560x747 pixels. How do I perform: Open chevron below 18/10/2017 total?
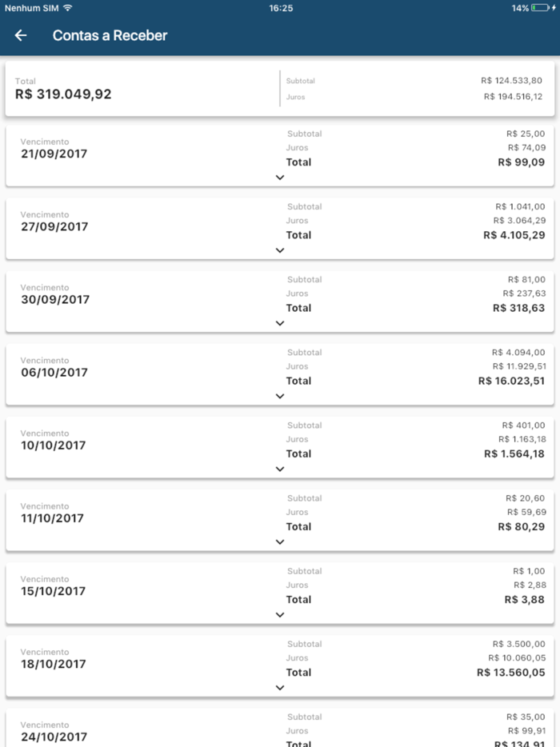(280, 688)
